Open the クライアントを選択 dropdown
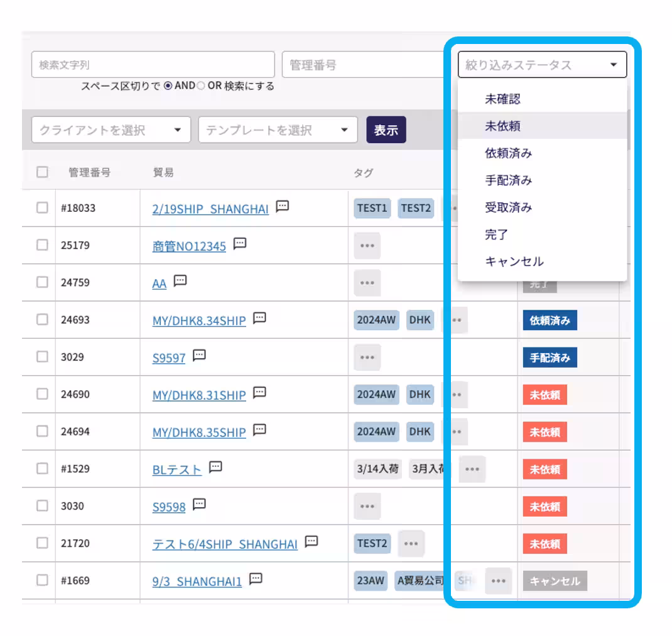Image resolution: width=672 pixels, height=636 pixels. point(110,129)
